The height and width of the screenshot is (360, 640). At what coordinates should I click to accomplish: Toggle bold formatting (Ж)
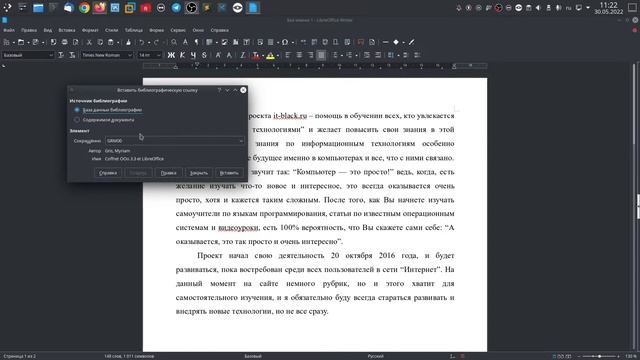coord(171,55)
